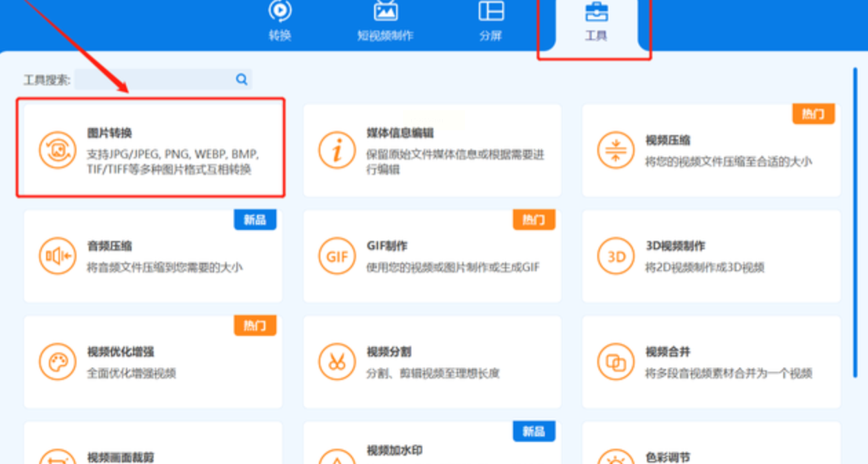
Task: Click the 3D视频制作 title
Action: tap(675, 246)
